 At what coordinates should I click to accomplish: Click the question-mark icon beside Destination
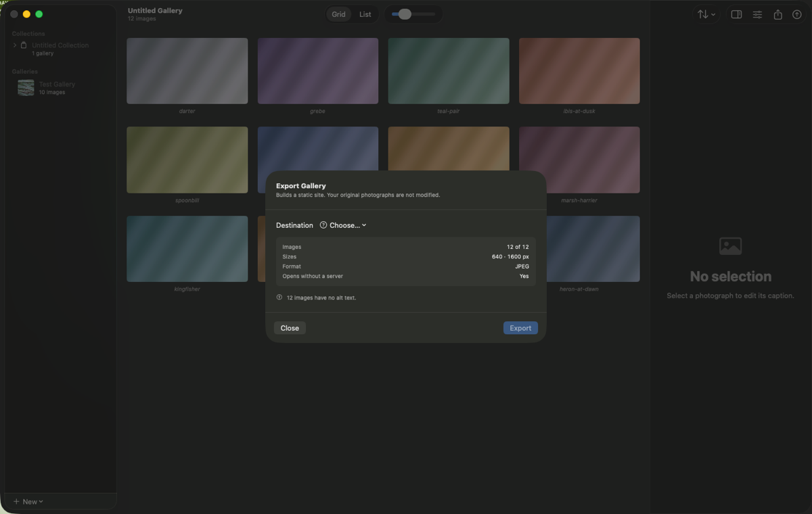click(323, 225)
